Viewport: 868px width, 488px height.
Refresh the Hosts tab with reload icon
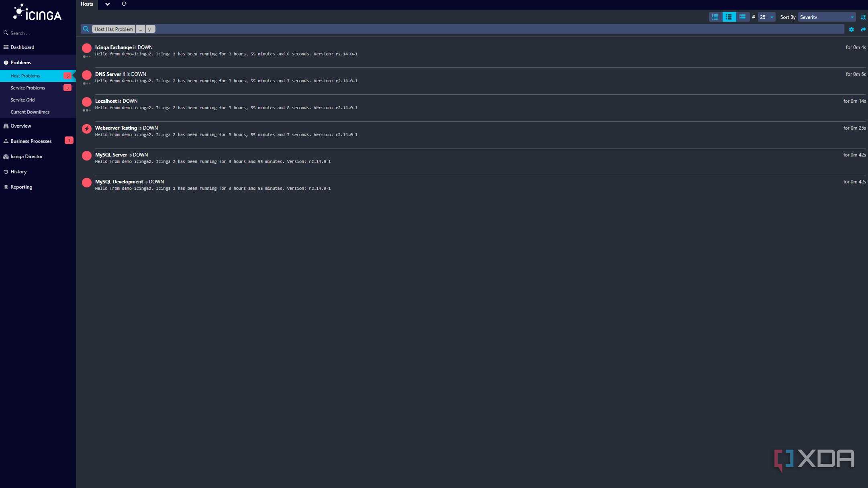(124, 4)
